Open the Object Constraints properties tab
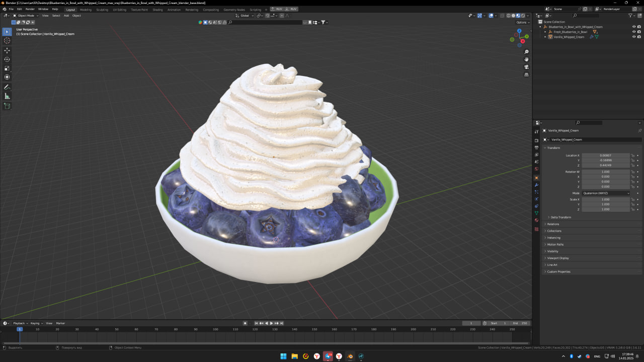 (x=536, y=206)
